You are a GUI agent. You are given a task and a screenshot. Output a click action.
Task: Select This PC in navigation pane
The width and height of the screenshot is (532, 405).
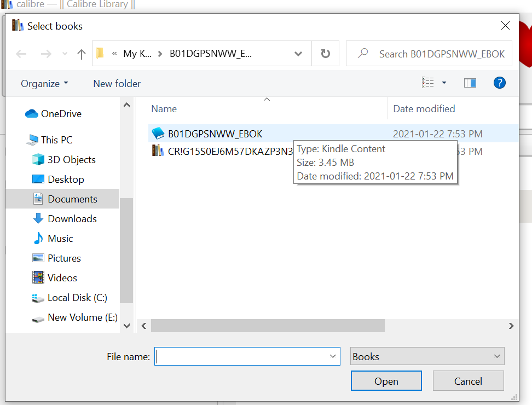pyautogui.click(x=56, y=140)
